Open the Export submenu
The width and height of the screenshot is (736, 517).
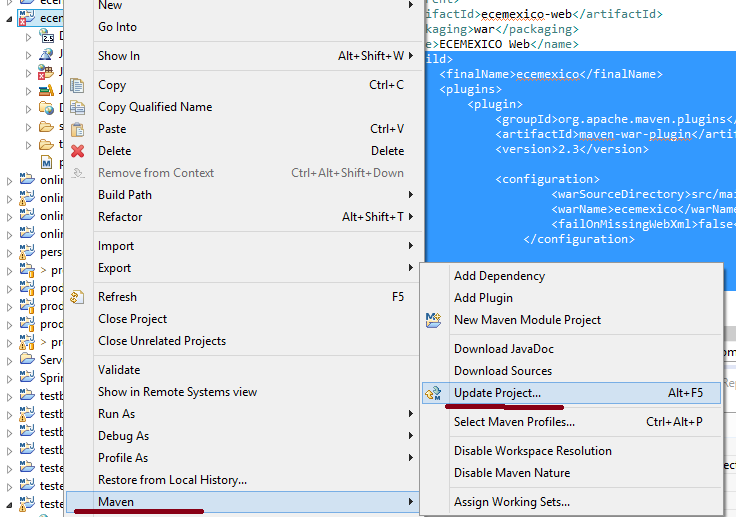pyautogui.click(x=256, y=268)
